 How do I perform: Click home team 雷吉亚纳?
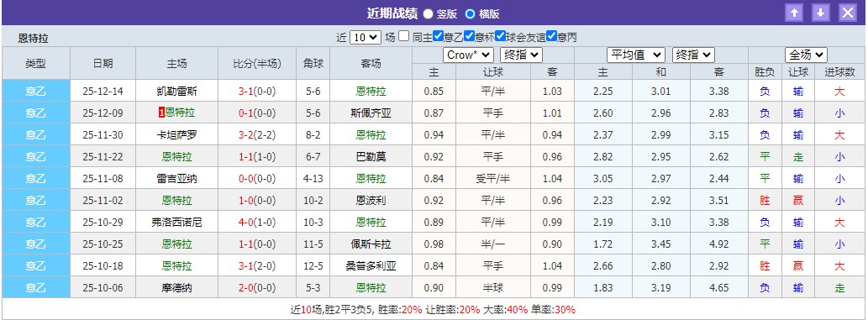point(177,179)
